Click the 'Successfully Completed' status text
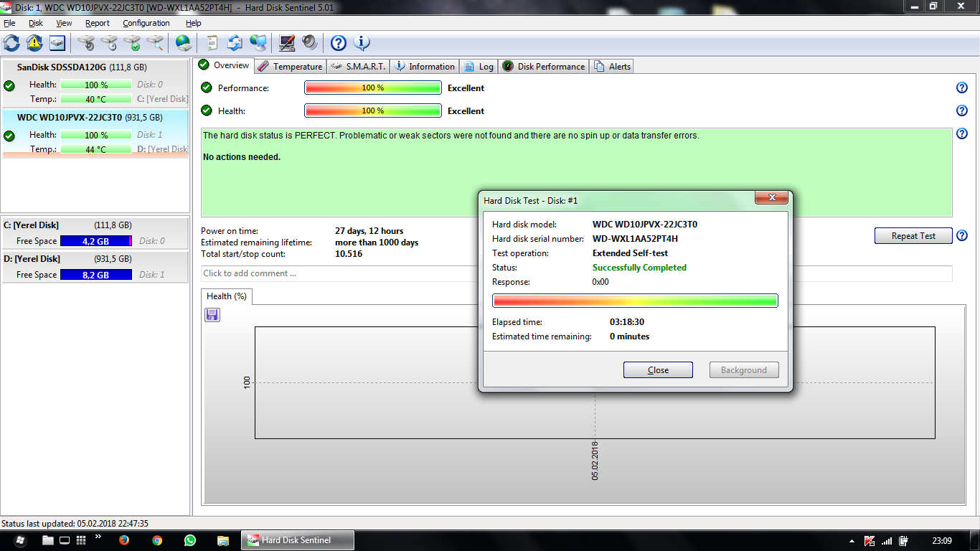Viewport: 980px width, 551px height. tap(639, 268)
